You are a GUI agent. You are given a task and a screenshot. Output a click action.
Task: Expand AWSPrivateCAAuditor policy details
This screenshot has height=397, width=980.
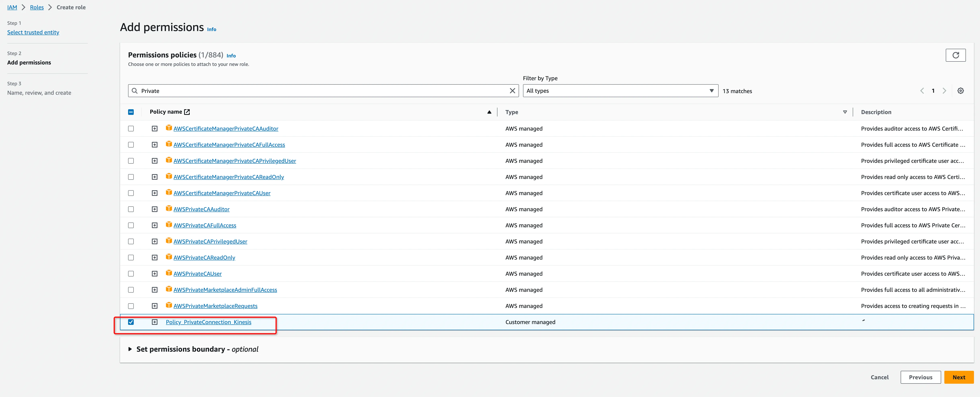[154, 209]
